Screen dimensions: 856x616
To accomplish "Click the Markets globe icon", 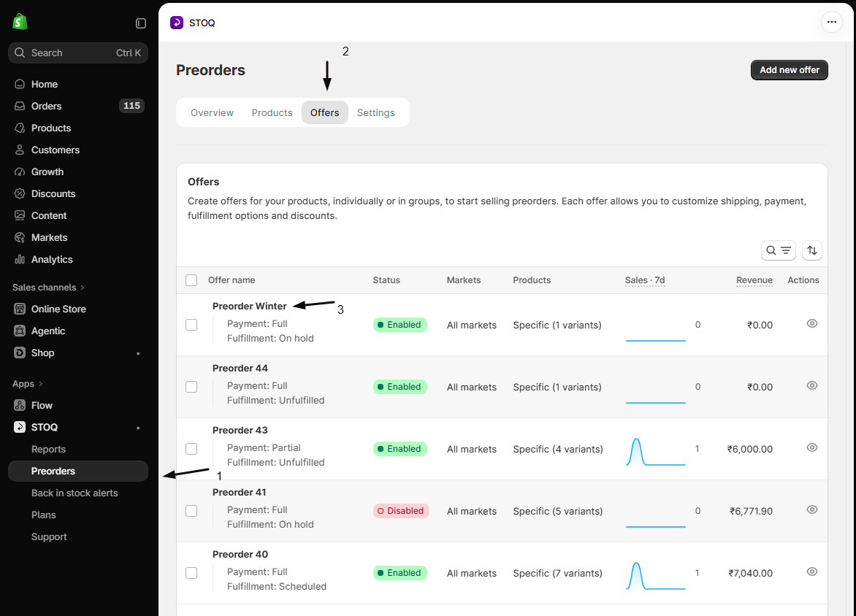I will tap(20, 237).
